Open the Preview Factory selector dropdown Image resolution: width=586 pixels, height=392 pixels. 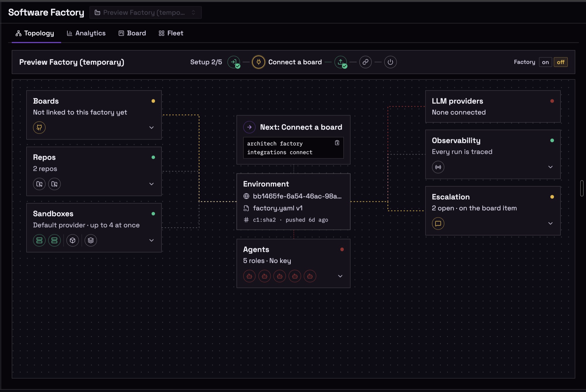pyautogui.click(x=145, y=13)
